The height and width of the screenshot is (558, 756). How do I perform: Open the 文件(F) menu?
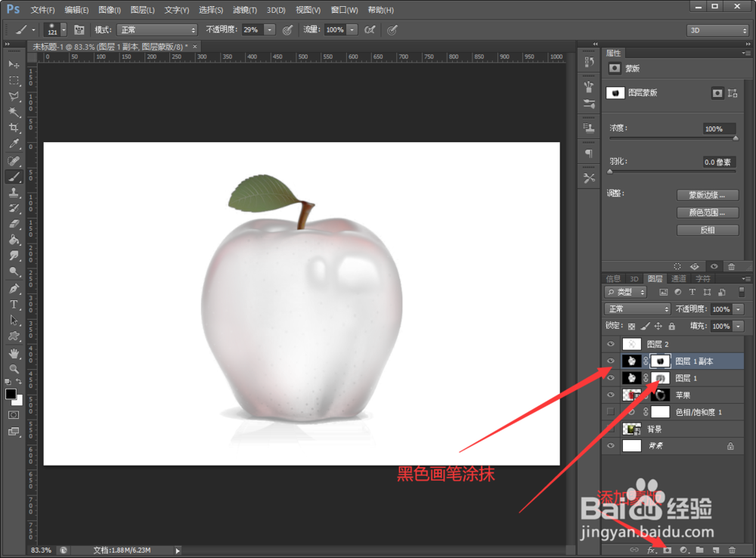coord(42,10)
